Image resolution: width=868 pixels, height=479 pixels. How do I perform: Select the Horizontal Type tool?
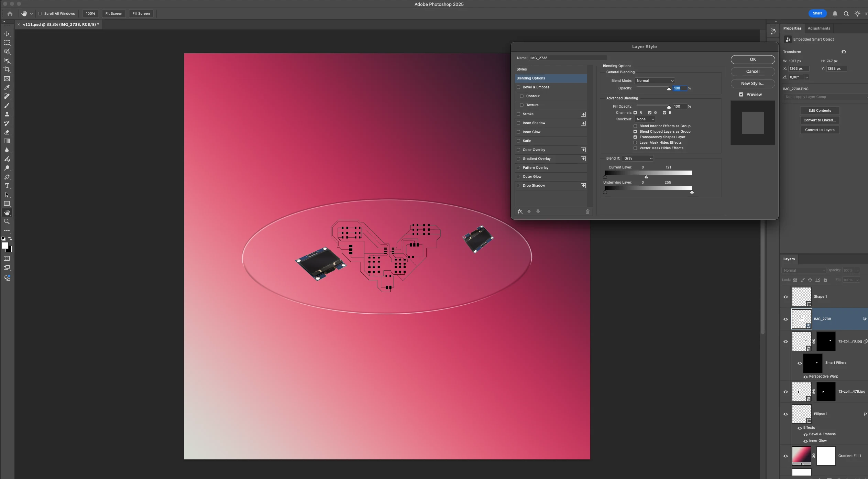point(7,186)
